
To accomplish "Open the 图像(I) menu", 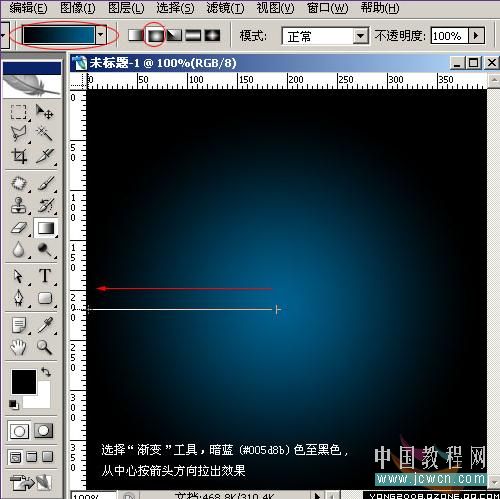I will [77, 8].
